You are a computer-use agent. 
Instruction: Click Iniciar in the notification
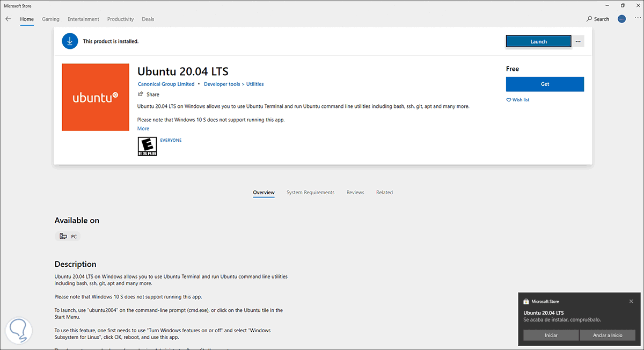tap(551, 335)
